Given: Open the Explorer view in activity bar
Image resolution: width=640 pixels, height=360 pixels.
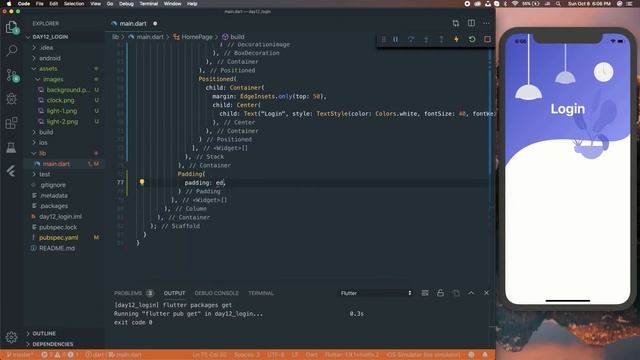Looking at the screenshot, I should pyautogui.click(x=12, y=27).
